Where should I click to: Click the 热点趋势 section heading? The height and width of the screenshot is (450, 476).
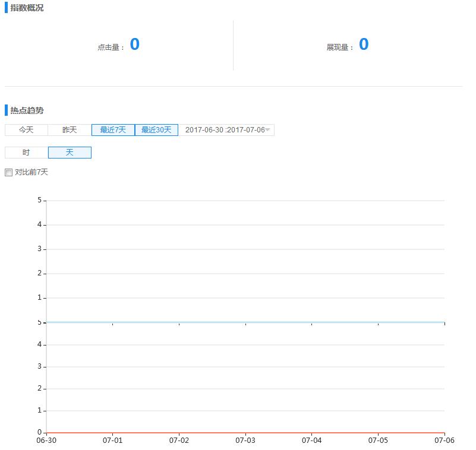27,110
